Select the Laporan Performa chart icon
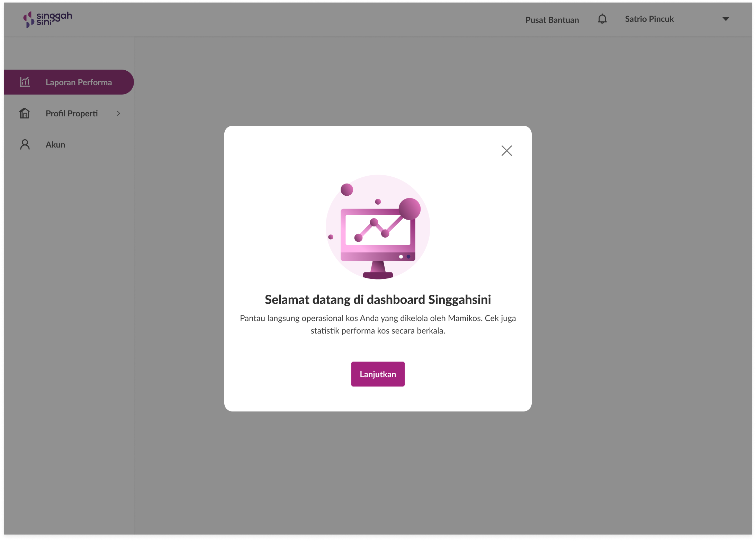Screen dimensions: 756x541 [x=25, y=82]
